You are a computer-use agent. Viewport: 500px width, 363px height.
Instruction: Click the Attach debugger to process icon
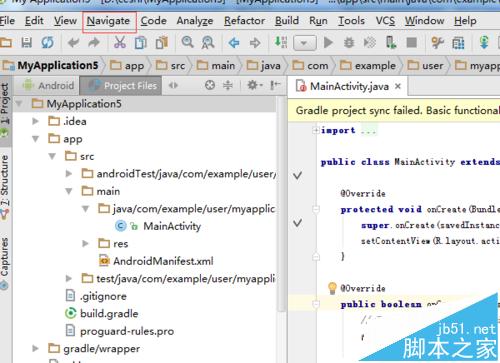[391, 43]
